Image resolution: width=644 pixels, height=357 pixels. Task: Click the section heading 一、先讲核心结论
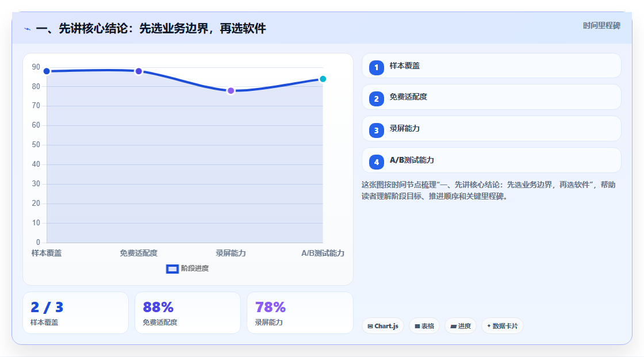(x=151, y=28)
